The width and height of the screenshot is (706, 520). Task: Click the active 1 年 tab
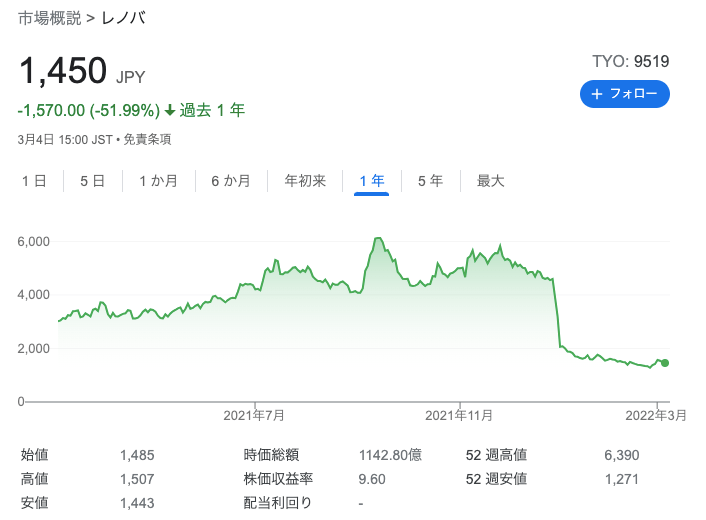click(x=371, y=181)
